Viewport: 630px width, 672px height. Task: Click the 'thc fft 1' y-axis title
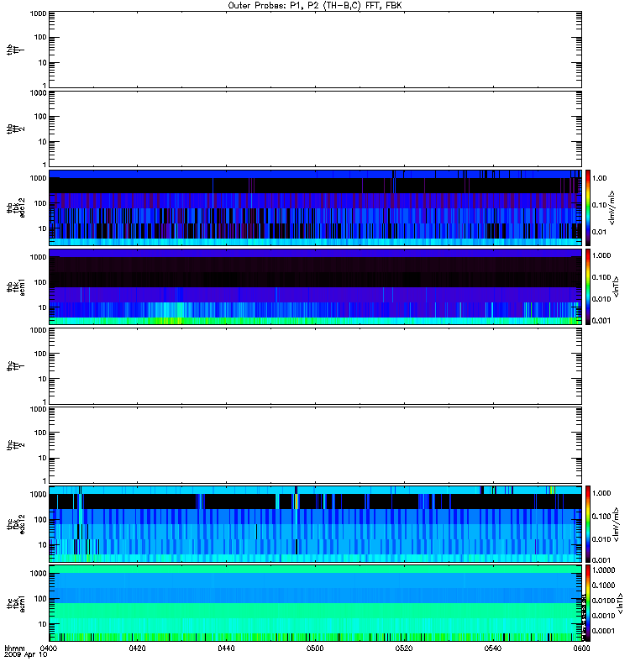click(x=15, y=366)
